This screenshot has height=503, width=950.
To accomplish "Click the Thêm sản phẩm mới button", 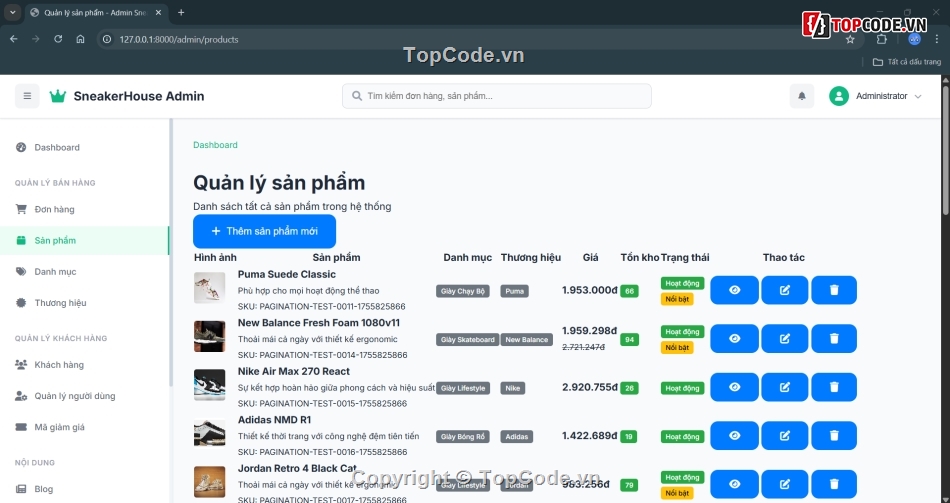I will tap(264, 231).
